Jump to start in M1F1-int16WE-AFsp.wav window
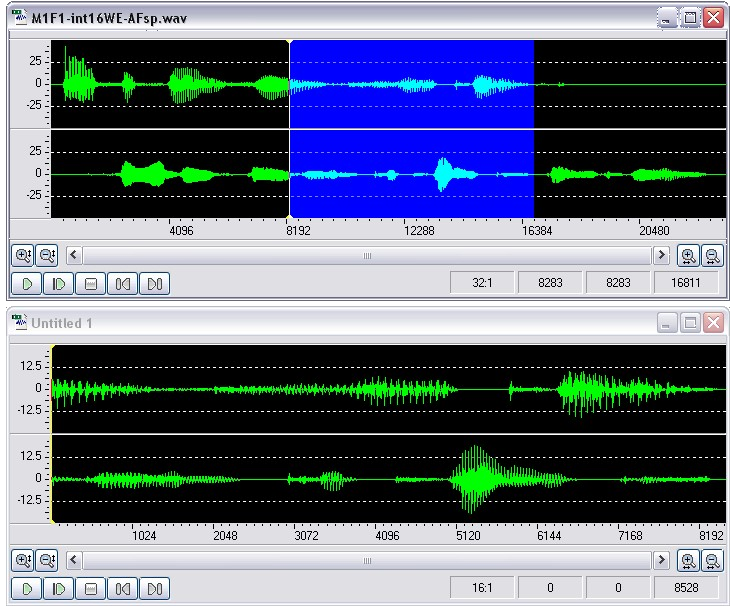 pyautogui.click(x=123, y=284)
